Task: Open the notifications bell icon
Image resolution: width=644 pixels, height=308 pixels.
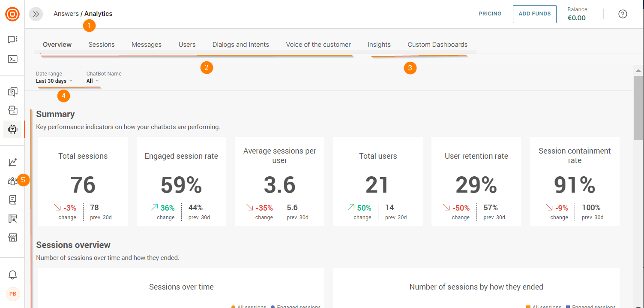Action: 12,275
